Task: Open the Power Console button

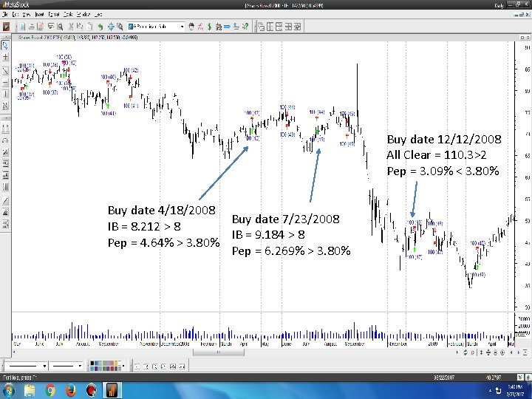Action: [6, 27]
